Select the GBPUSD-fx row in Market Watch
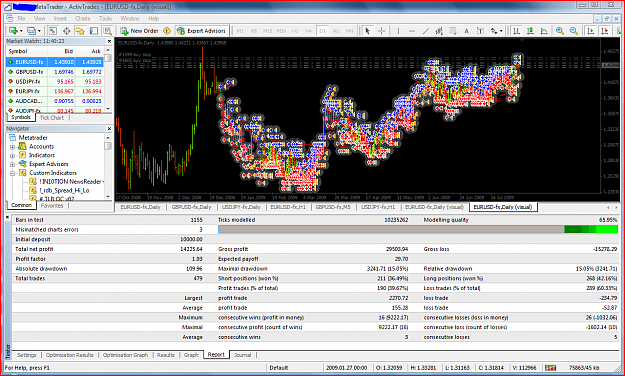This screenshot has height=376, width=625. [x=55, y=72]
